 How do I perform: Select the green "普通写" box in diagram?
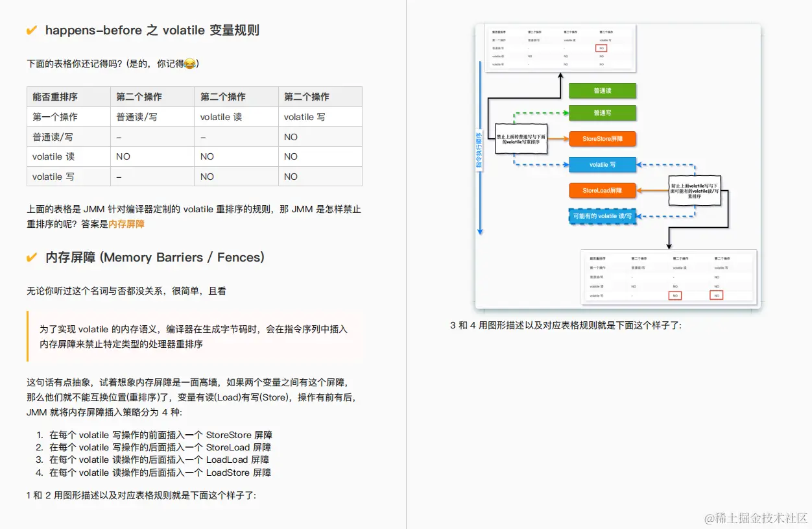tap(602, 113)
